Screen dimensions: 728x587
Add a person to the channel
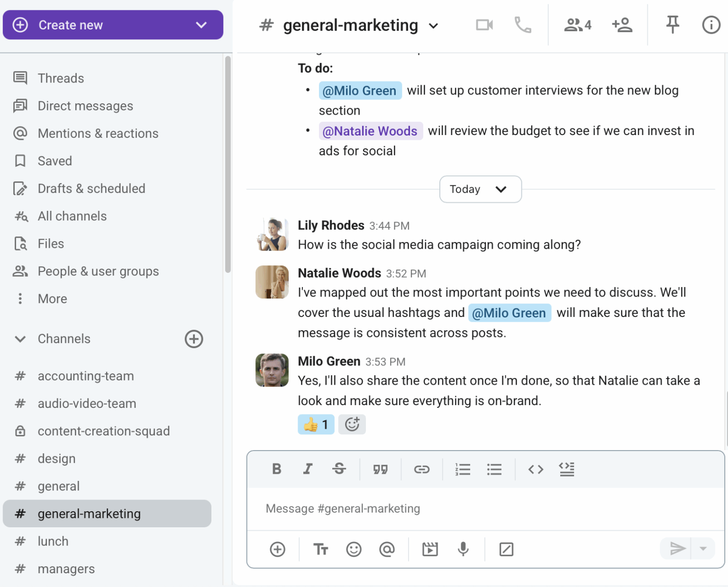(x=622, y=25)
